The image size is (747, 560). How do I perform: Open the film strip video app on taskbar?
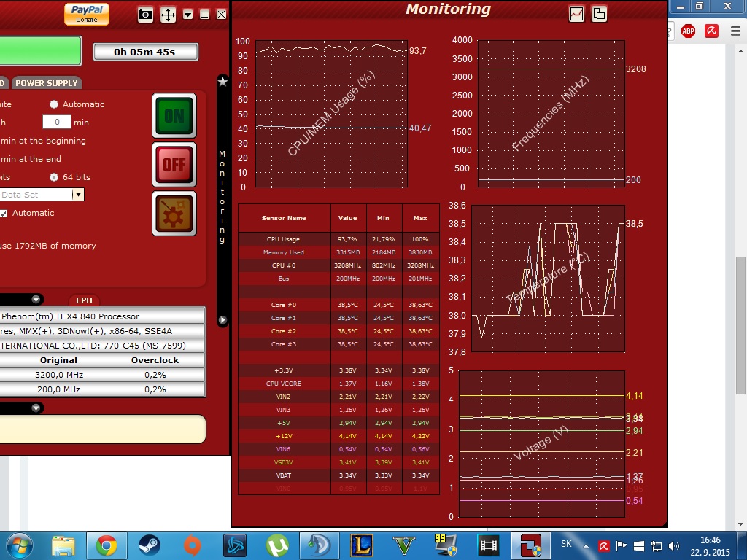[489, 545]
